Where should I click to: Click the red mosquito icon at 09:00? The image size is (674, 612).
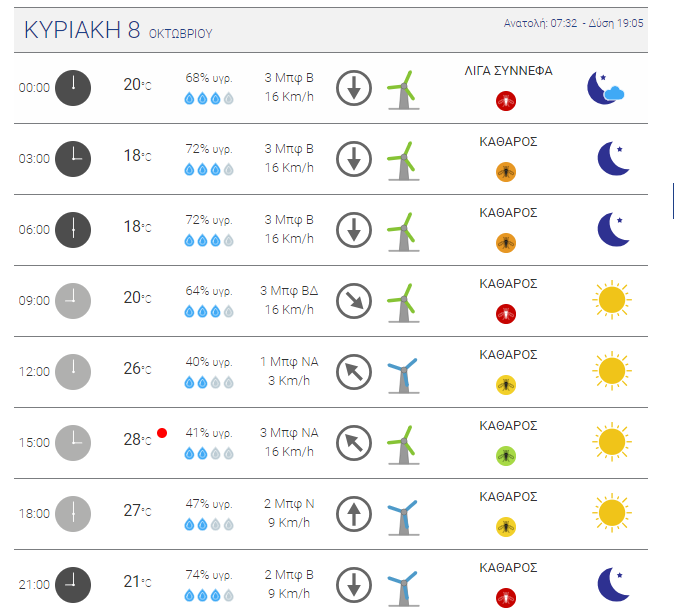pos(507,313)
